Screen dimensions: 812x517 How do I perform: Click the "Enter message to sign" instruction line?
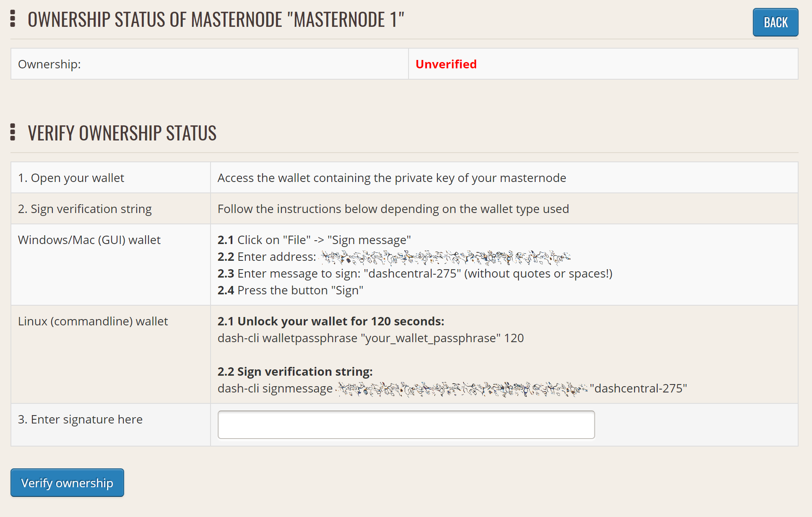pyautogui.click(x=414, y=273)
